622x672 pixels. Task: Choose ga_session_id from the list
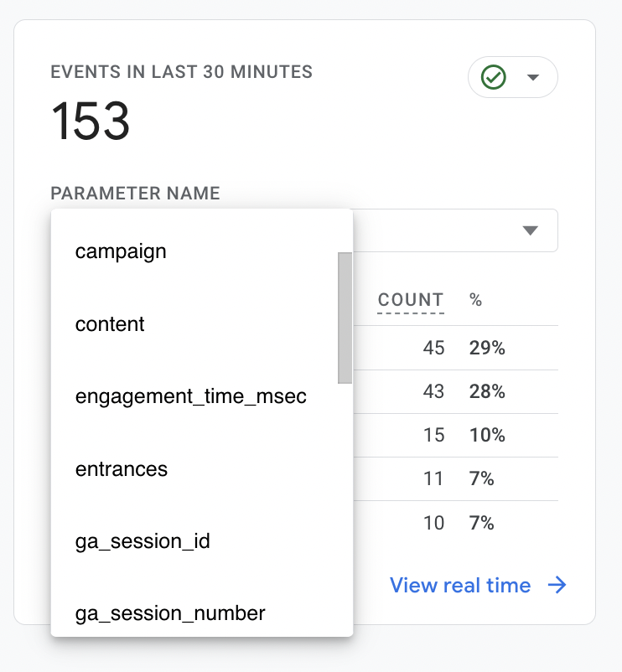pos(143,541)
